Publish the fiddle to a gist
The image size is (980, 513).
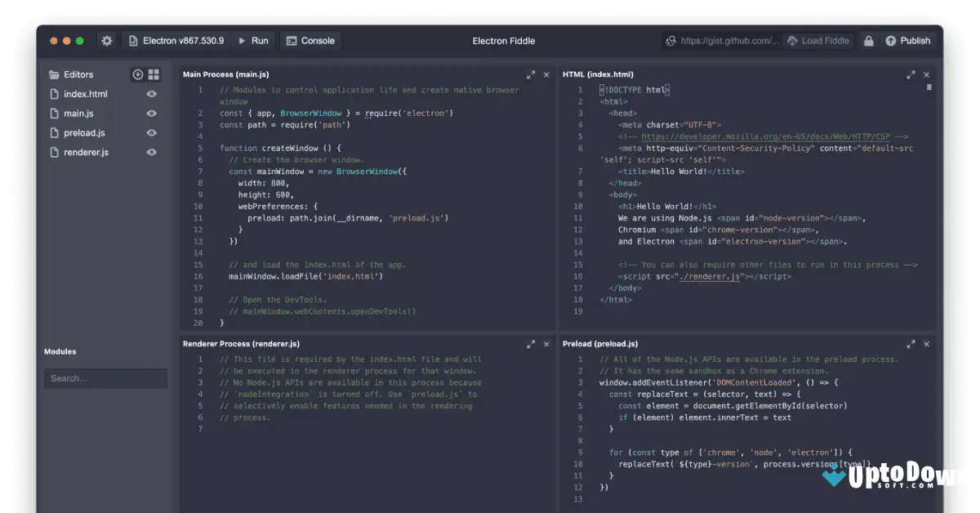click(x=906, y=40)
